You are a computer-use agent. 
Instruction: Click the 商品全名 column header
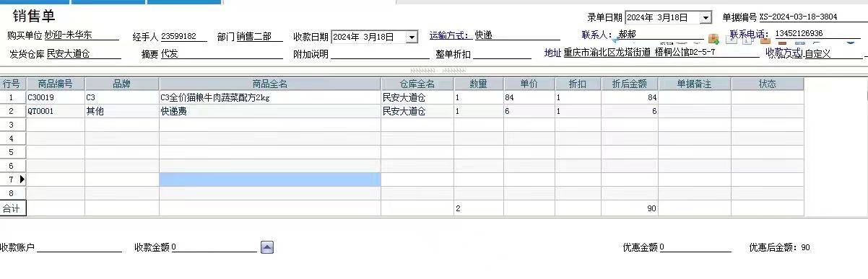point(270,84)
